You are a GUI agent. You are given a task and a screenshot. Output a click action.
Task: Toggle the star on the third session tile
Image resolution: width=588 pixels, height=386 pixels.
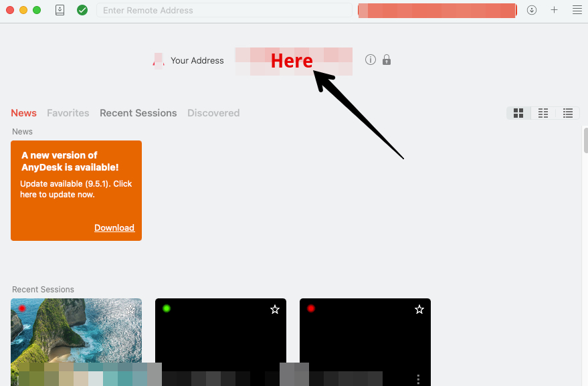419,309
